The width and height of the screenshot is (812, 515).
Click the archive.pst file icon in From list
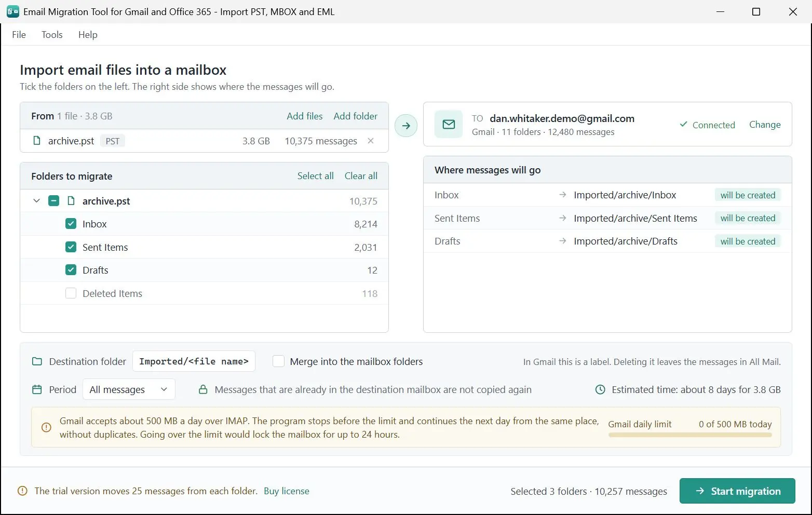point(37,141)
